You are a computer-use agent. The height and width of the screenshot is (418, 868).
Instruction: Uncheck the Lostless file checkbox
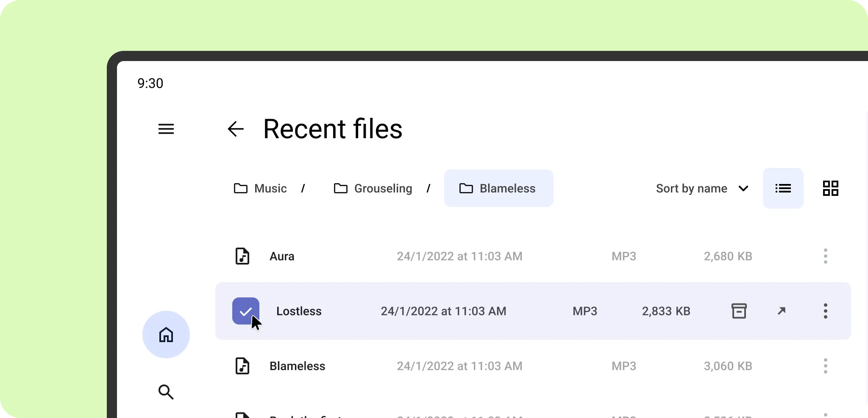[245, 311]
